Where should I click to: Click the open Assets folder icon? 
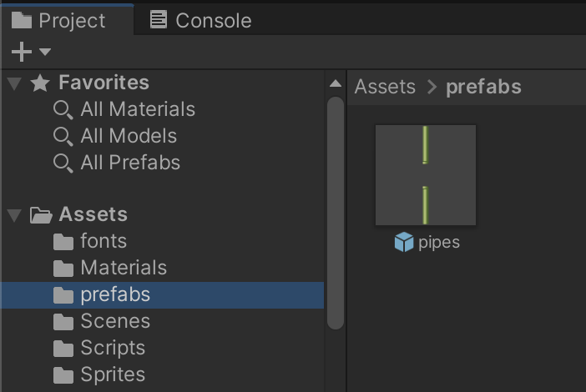click(x=41, y=215)
